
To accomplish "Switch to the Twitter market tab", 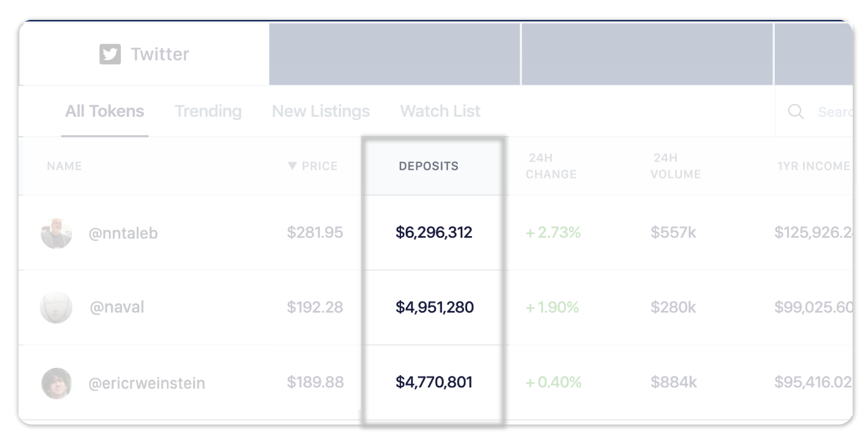I will 144,54.
